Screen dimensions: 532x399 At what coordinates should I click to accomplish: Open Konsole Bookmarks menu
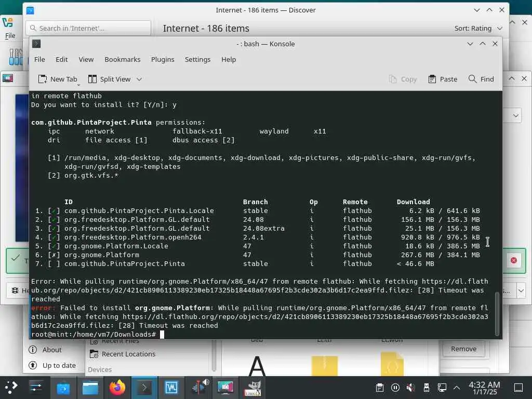[123, 59]
